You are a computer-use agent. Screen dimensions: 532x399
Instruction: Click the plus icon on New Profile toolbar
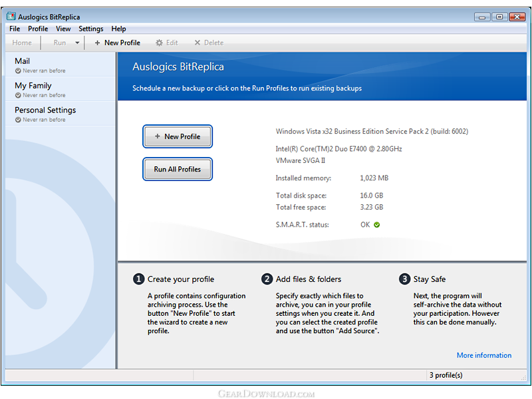click(97, 43)
